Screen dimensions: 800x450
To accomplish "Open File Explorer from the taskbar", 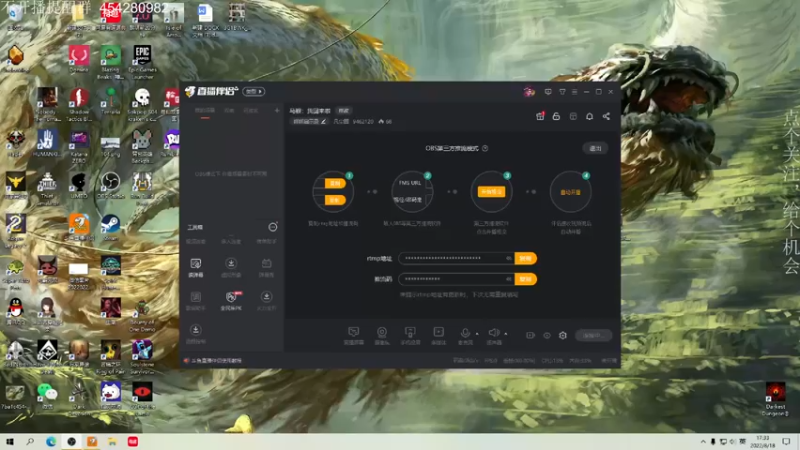I will (112, 441).
